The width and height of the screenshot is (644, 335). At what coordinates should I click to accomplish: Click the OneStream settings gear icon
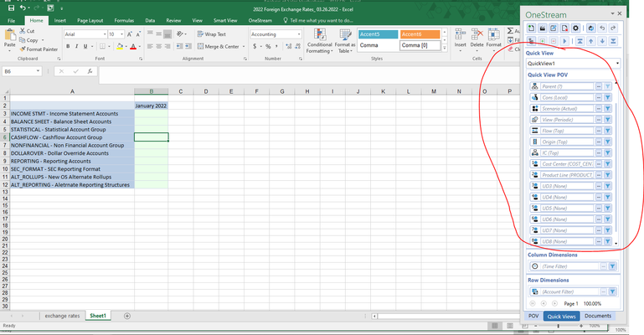pos(575,28)
